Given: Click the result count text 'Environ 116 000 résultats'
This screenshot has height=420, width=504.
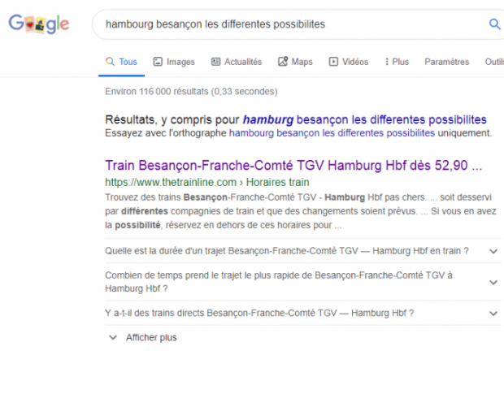Looking at the screenshot, I should pyautogui.click(x=191, y=92).
